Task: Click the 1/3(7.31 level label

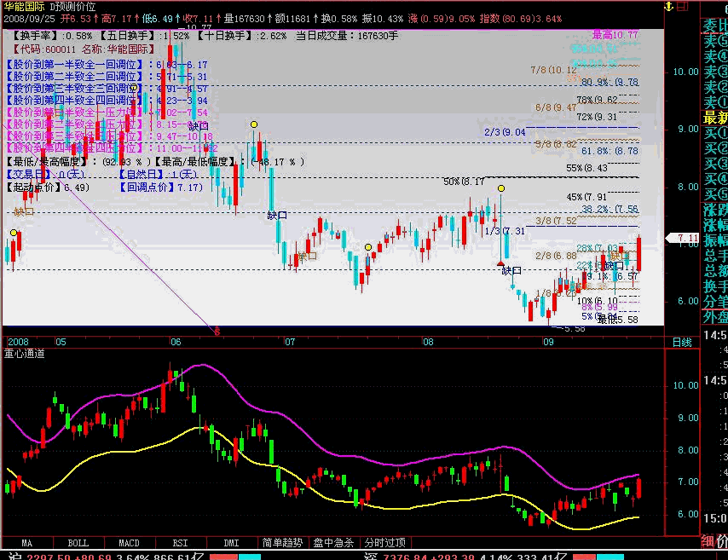Action: 505,231
